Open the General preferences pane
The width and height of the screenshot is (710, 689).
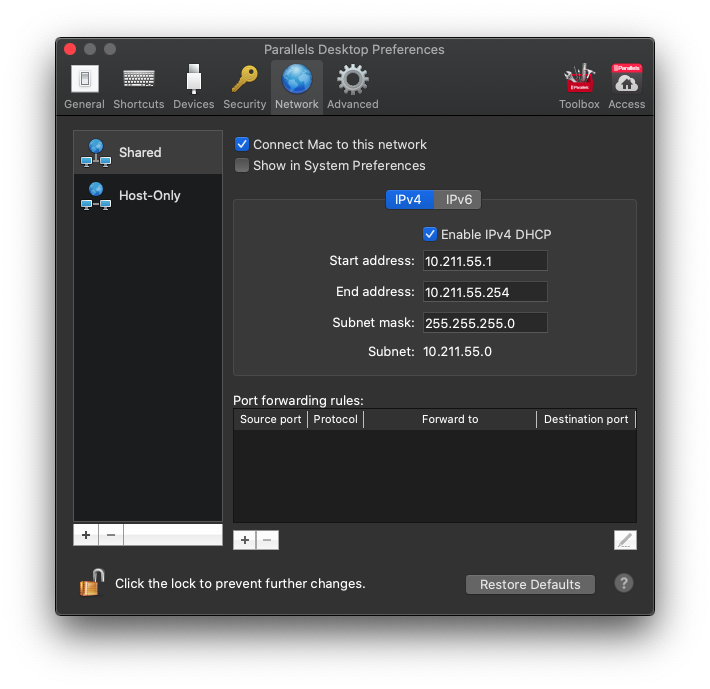(x=84, y=87)
